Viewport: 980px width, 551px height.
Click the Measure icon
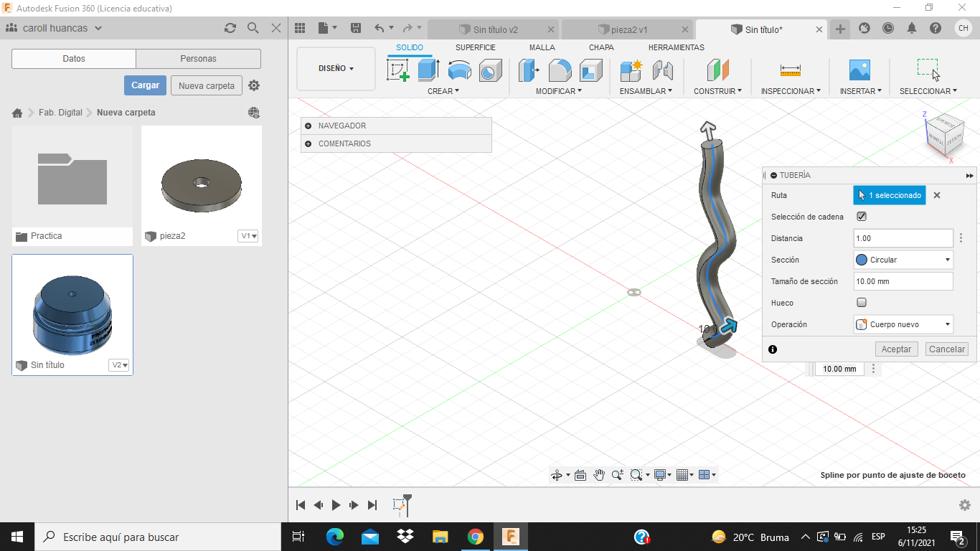click(790, 70)
